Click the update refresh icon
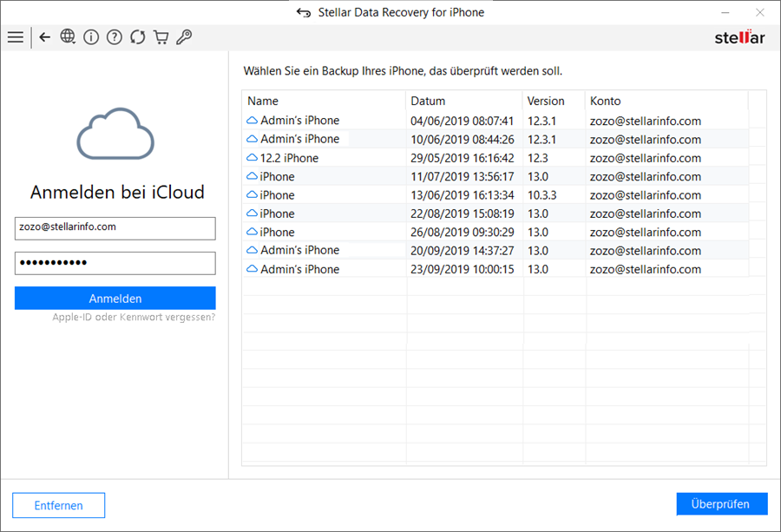Image resolution: width=781 pixels, height=532 pixels. click(137, 37)
